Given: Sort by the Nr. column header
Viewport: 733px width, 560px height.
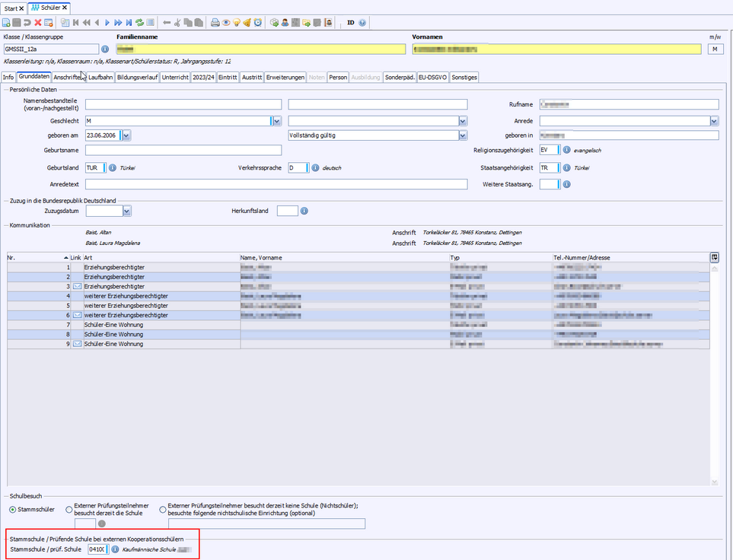Looking at the screenshot, I should pos(38,258).
